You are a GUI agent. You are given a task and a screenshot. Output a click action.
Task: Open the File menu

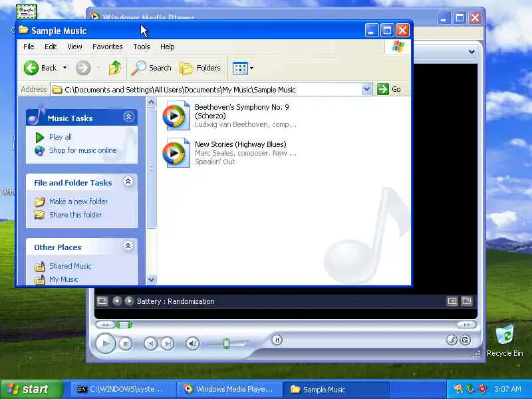(29, 47)
